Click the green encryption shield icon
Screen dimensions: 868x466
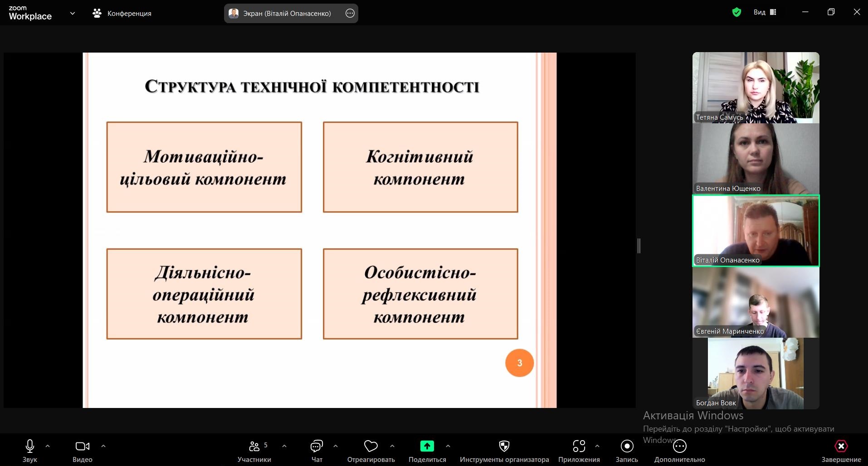click(x=736, y=12)
